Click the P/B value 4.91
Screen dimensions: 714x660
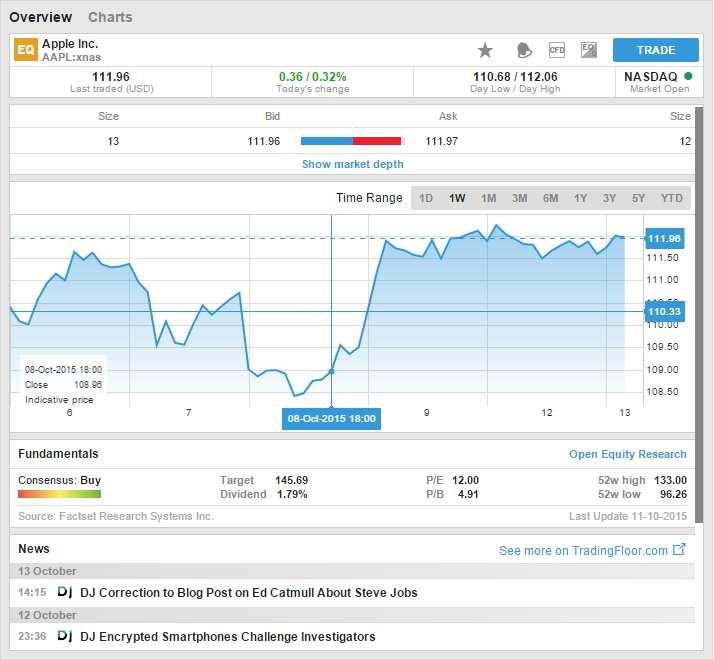468,494
